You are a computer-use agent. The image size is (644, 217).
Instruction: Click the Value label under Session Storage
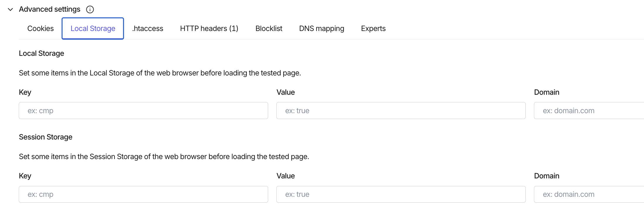(285, 176)
